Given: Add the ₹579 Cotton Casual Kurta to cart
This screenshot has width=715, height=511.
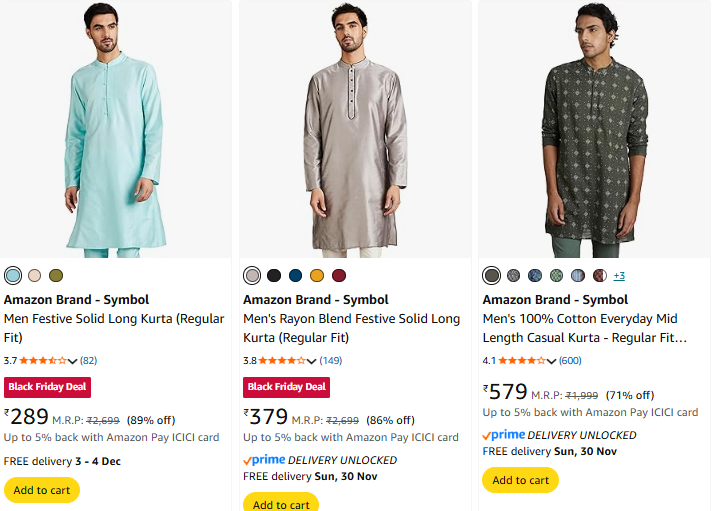Looking at the screenshot, I should pyautogui.click(x=520, y=480).
